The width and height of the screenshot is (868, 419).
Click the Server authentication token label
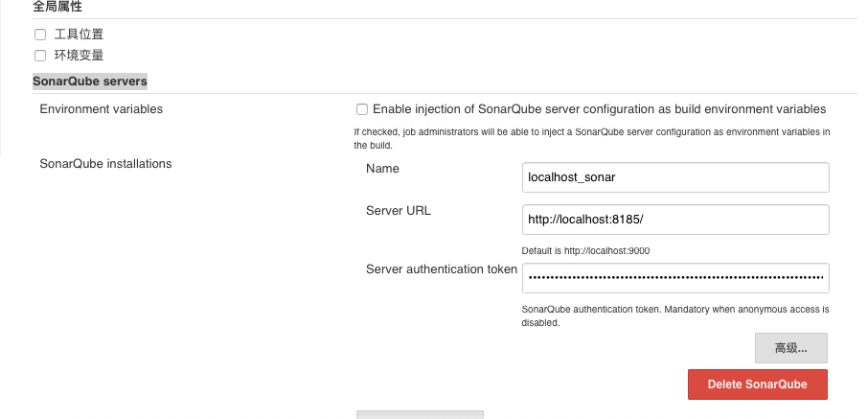[x=442, y=269]
